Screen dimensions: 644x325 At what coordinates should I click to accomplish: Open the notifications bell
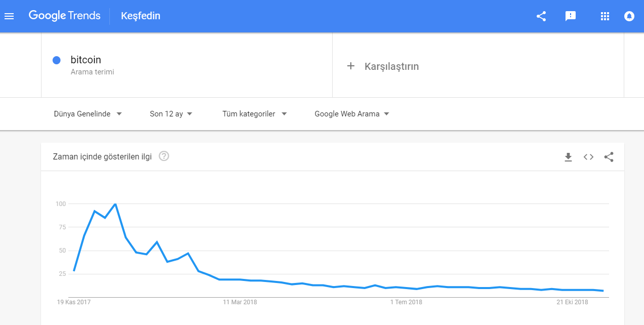[x=629, y=16]
